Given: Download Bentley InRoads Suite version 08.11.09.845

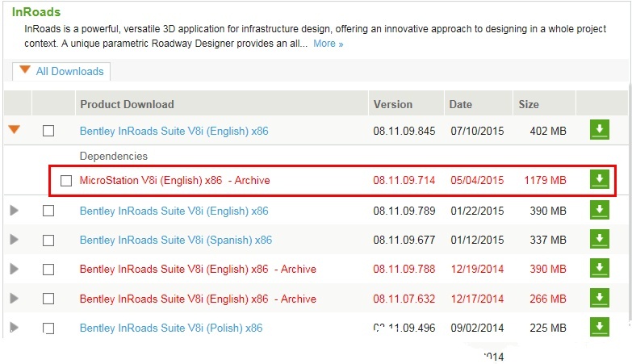Looking at the screenshot, I should pos(599,130).
